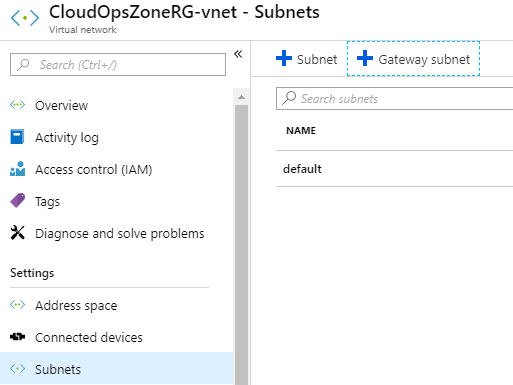513x385 pixels.
Task: Click the Subnets icon in Settings
Action: 17,369
